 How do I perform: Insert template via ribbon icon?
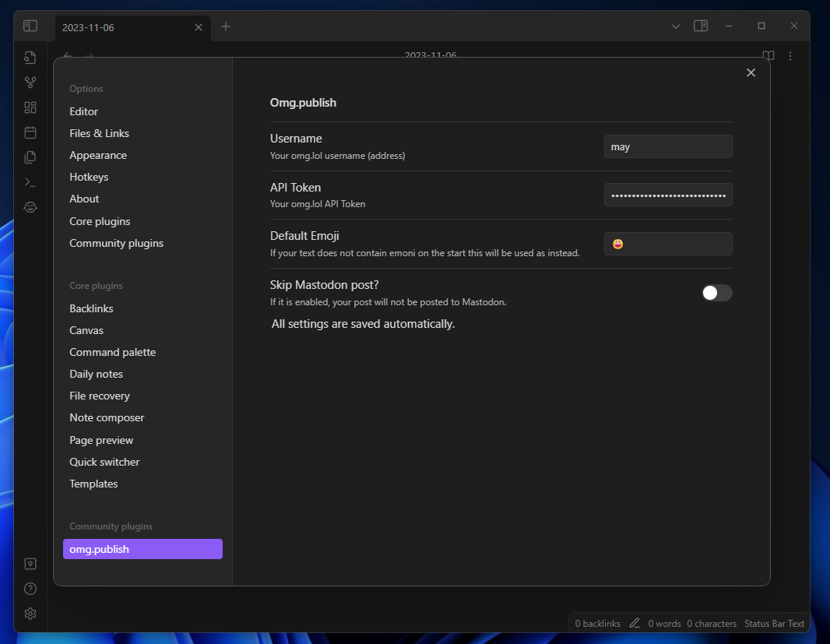(30, 157)
